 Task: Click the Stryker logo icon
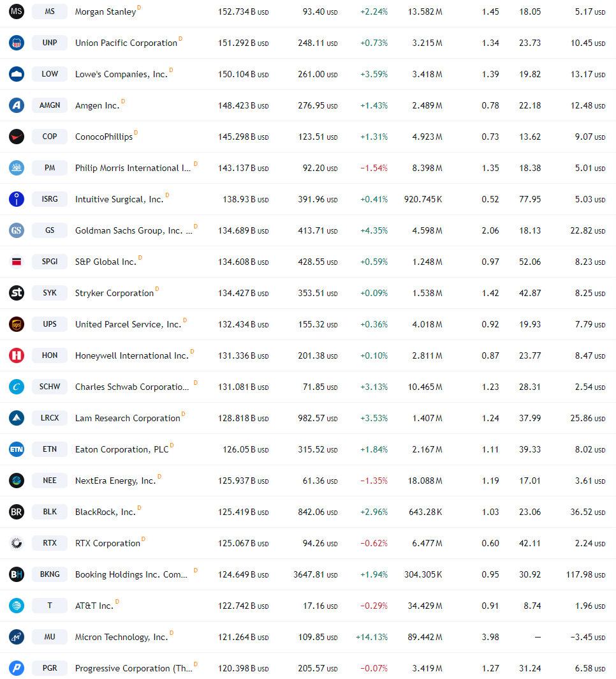(x=17, y=293)
